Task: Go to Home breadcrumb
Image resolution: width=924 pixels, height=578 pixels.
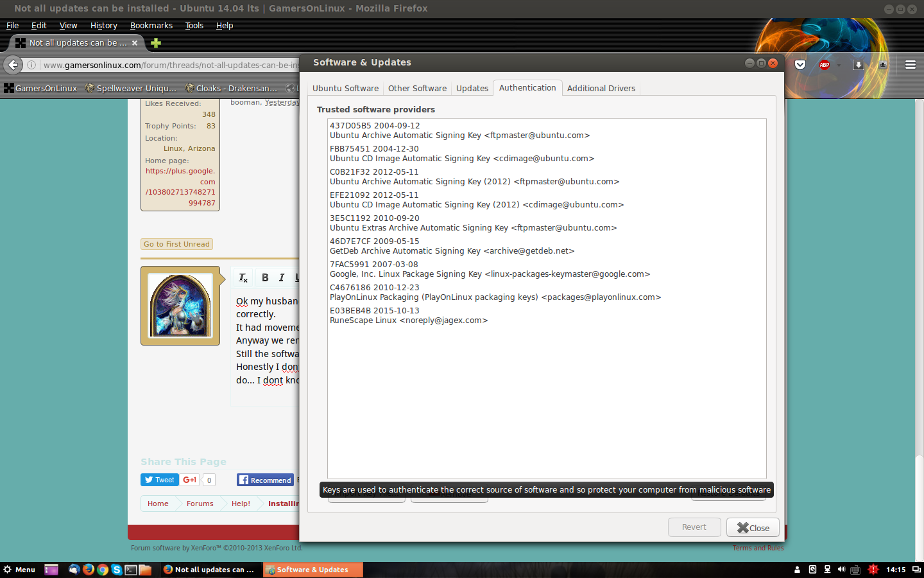Action: click(x=158, y=504)
